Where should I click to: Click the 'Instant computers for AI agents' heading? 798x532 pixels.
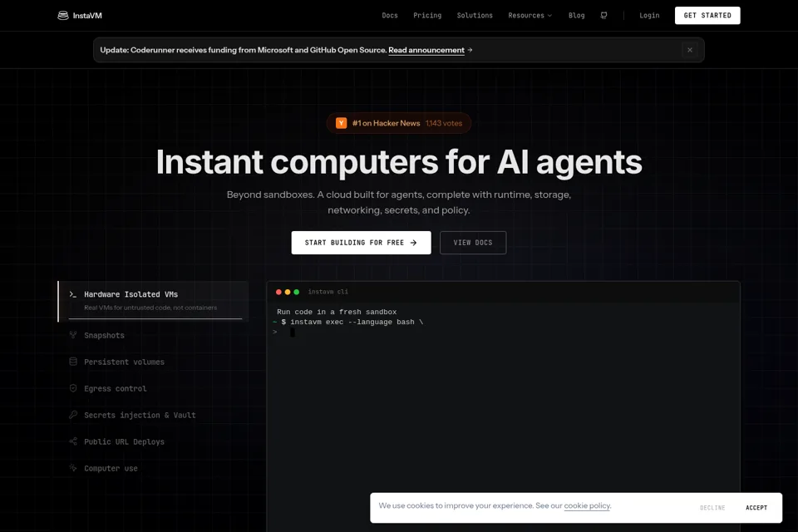coord(399,162)
